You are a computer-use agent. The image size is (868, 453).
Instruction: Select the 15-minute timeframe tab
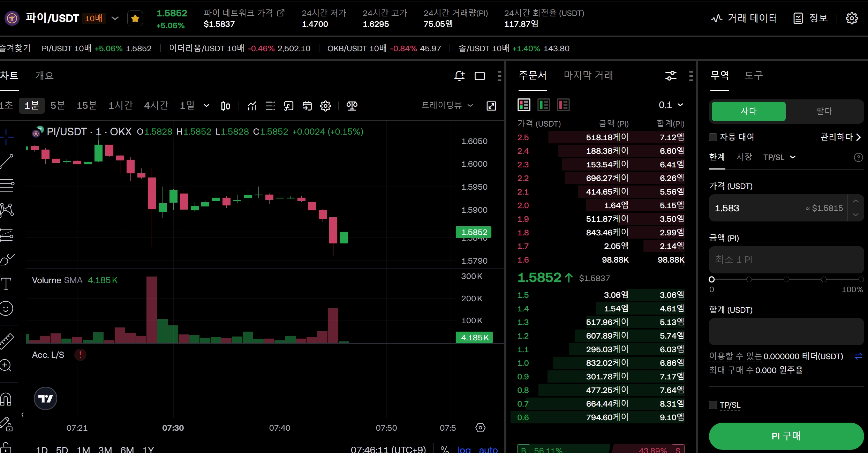[86, 105]
